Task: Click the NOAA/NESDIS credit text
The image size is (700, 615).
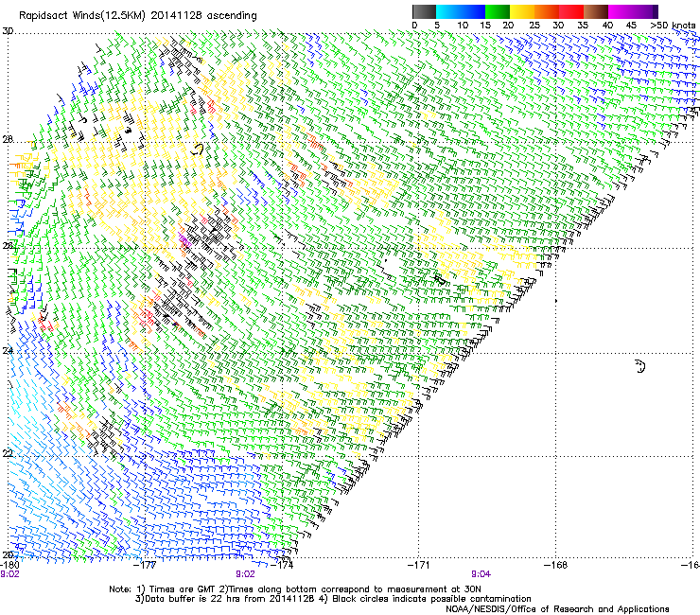Action: (x=557, y=608)
